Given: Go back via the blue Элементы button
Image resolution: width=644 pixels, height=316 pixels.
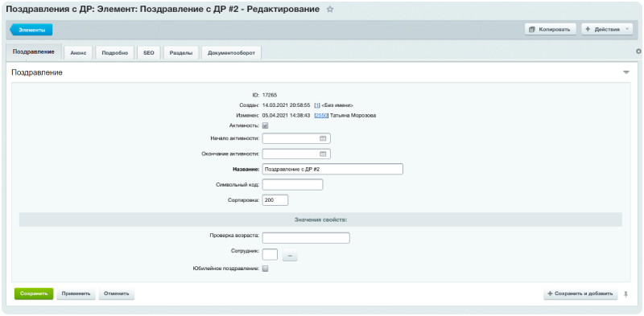Looking at the screenshot, I should tap(31, 30).
